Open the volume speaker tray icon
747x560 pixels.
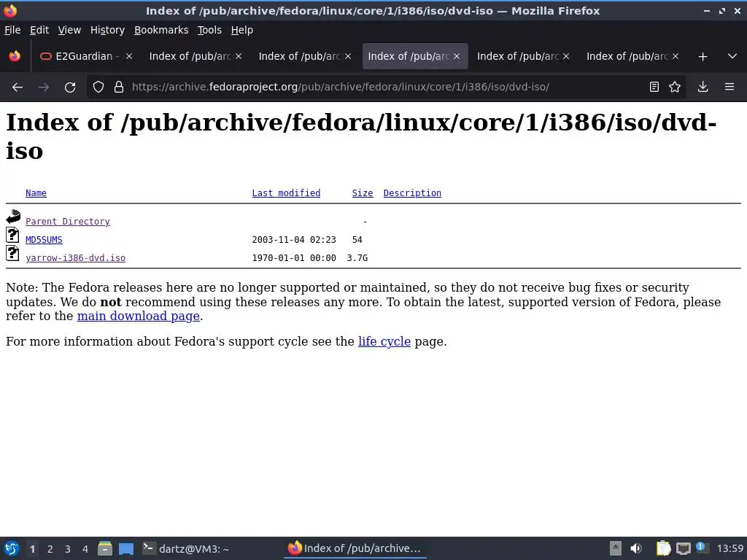636,548
